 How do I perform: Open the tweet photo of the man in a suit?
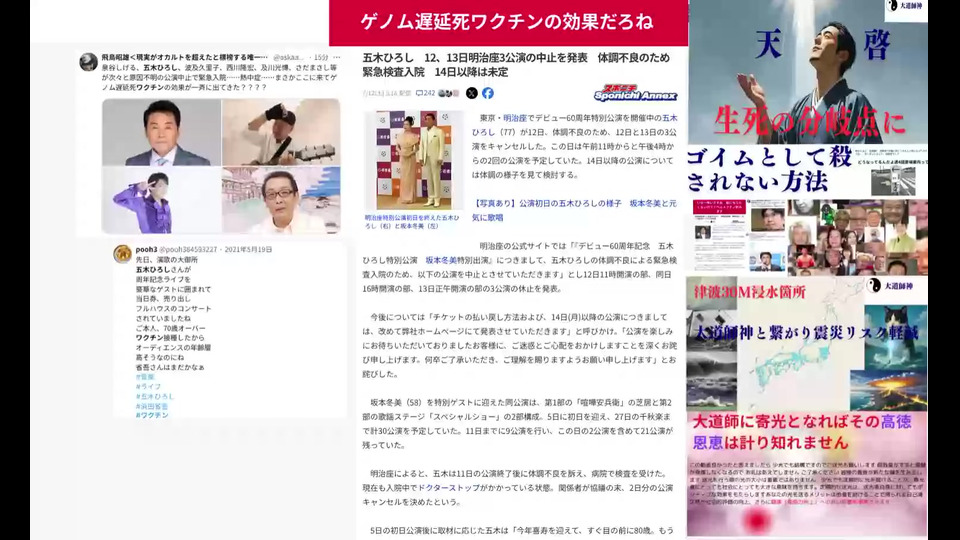[x=162, y=132]
